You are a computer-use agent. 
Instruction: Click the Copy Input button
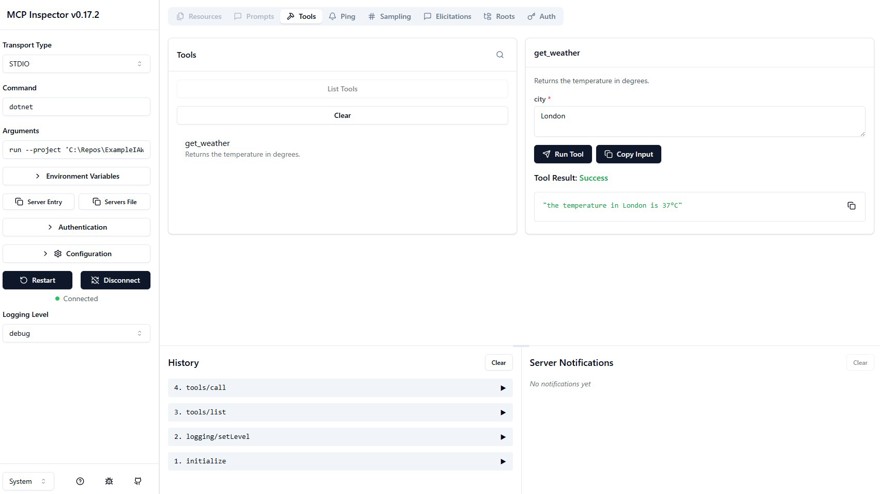pos(629,154)
